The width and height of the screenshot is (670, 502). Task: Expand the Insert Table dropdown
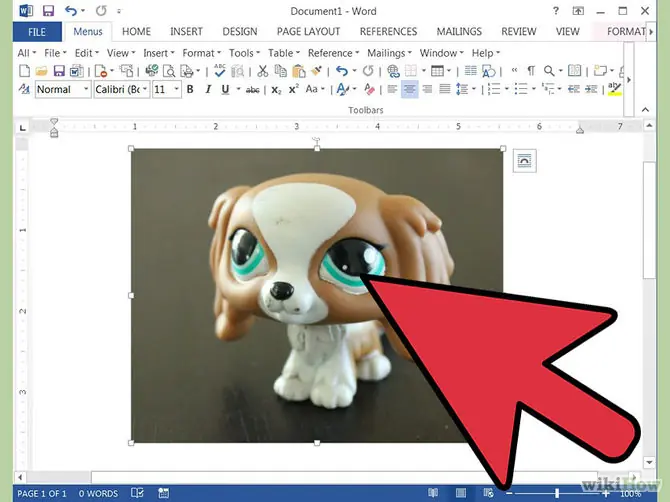449,71
